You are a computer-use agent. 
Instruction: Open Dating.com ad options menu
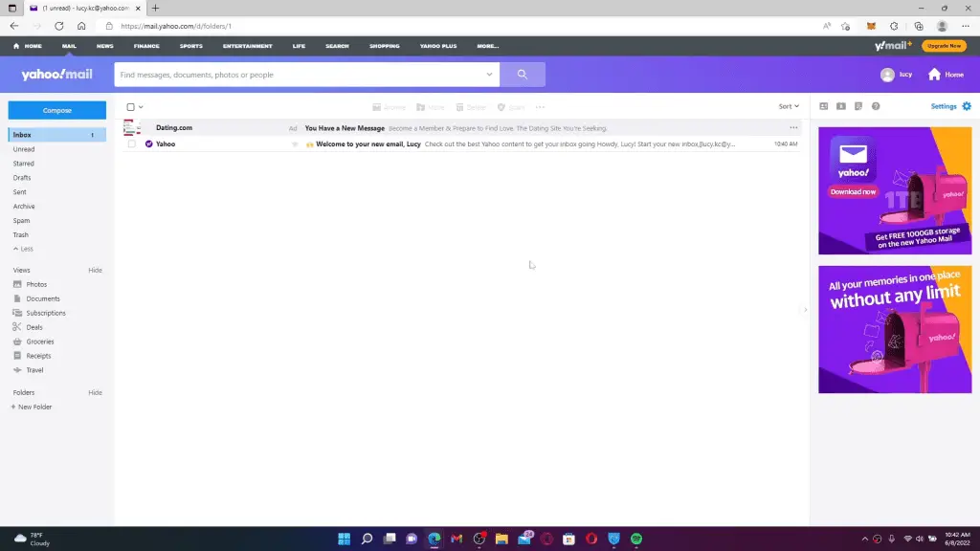793,127
